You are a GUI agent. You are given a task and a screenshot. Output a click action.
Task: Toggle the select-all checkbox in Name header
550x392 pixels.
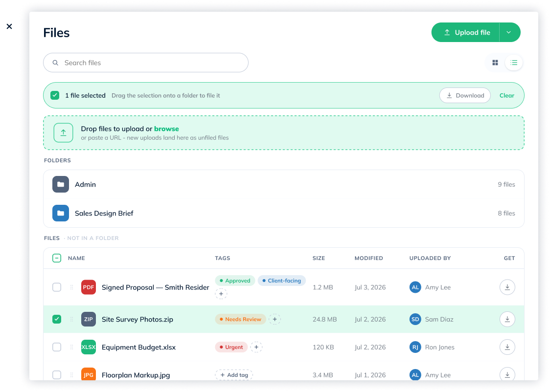(57, 258)
